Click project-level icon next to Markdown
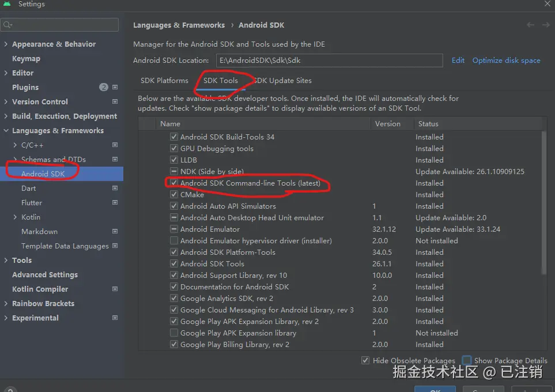This screenshot has height=392, width=555. [115, 231]
